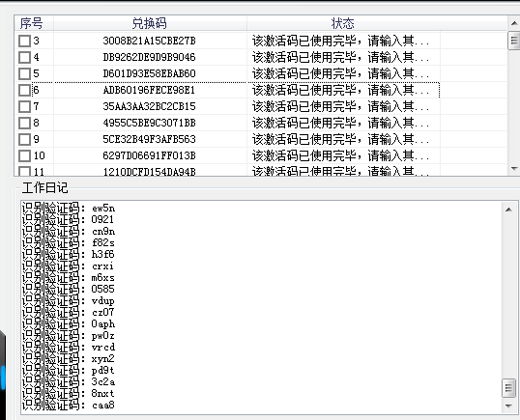Select code 5CE32B49F3AFB563
The image size is (520, 420).
(x=149, y=139)
